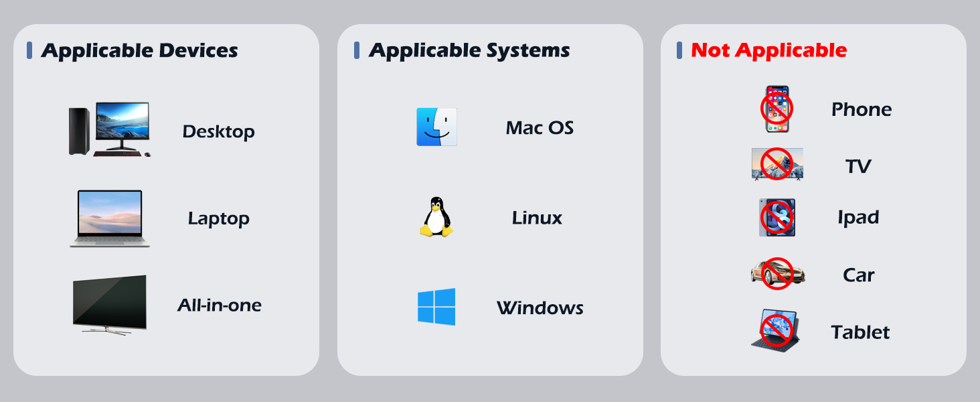Click the Windows text label
980x402 pixels.
[x=540, y=308]
